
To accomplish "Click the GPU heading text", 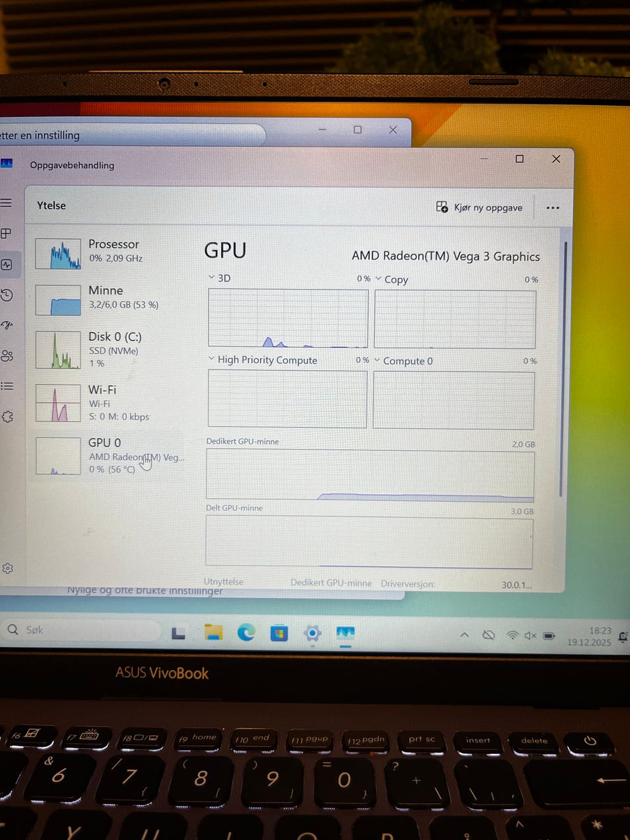I will click(x=225, y=251).
